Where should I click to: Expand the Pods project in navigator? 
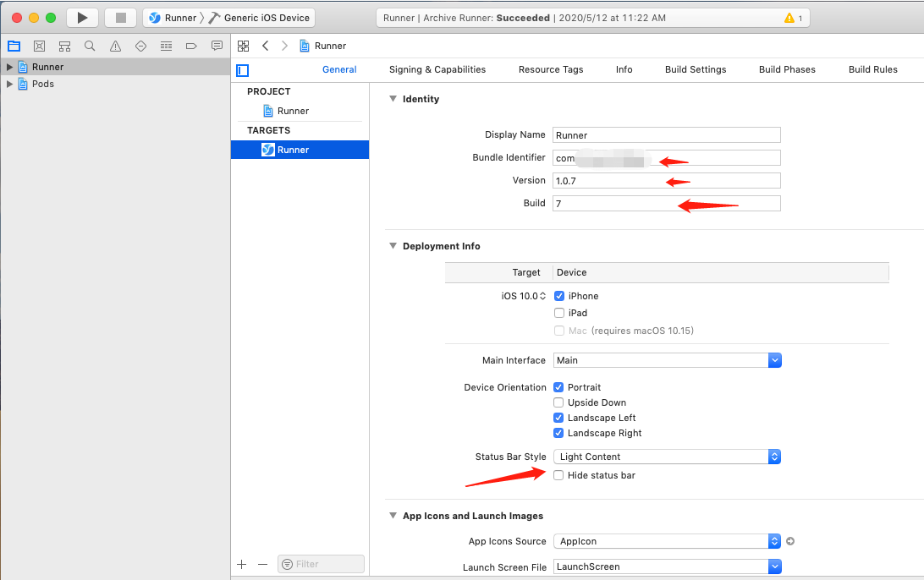coord(9,85)
